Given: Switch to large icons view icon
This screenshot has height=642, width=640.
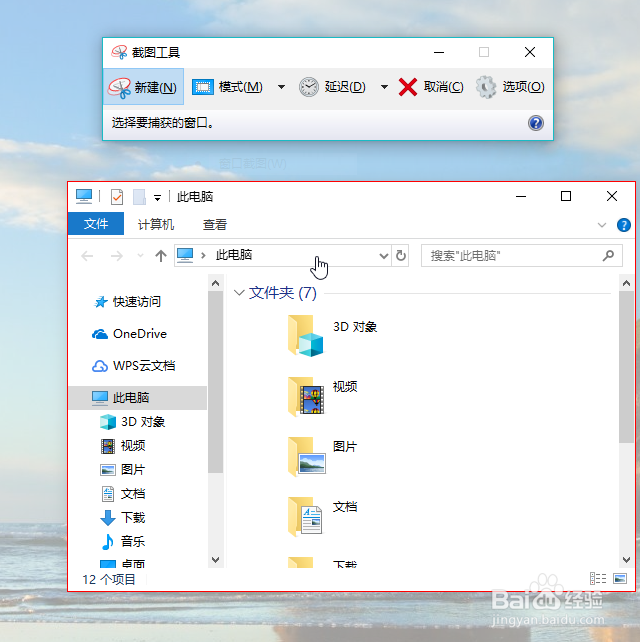Looking at the screenshot, I should tap(620, 578).
